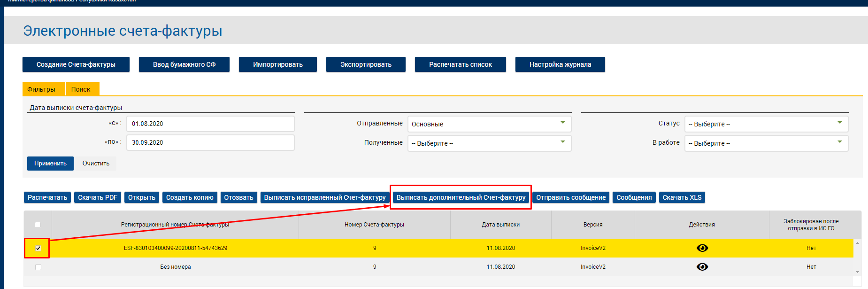
Task: Click the Без номера cell
Action: click(x=176, y=267)
